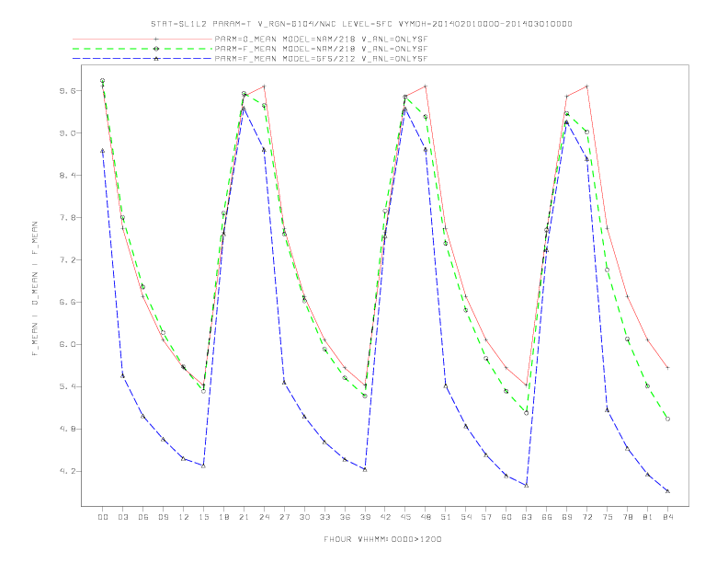Click the 06 forecast hour tick label
This screenshot has width=728, height=563.
[143, 517]
